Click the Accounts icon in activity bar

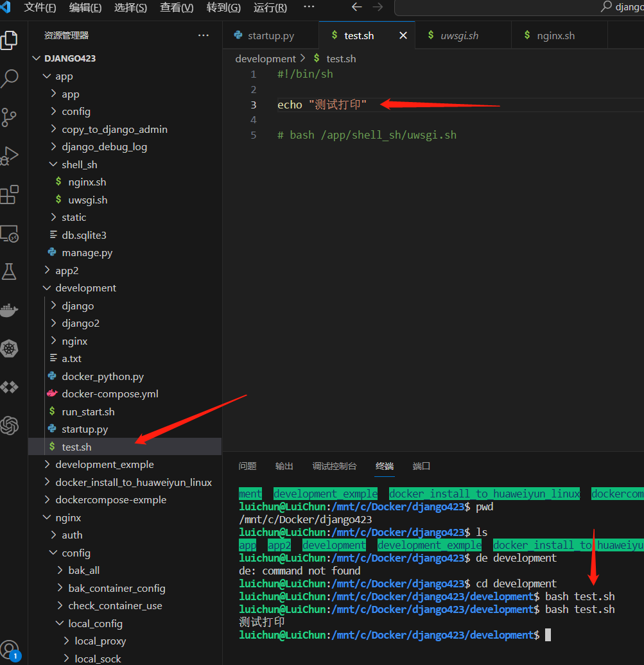(x=10, y=648)
